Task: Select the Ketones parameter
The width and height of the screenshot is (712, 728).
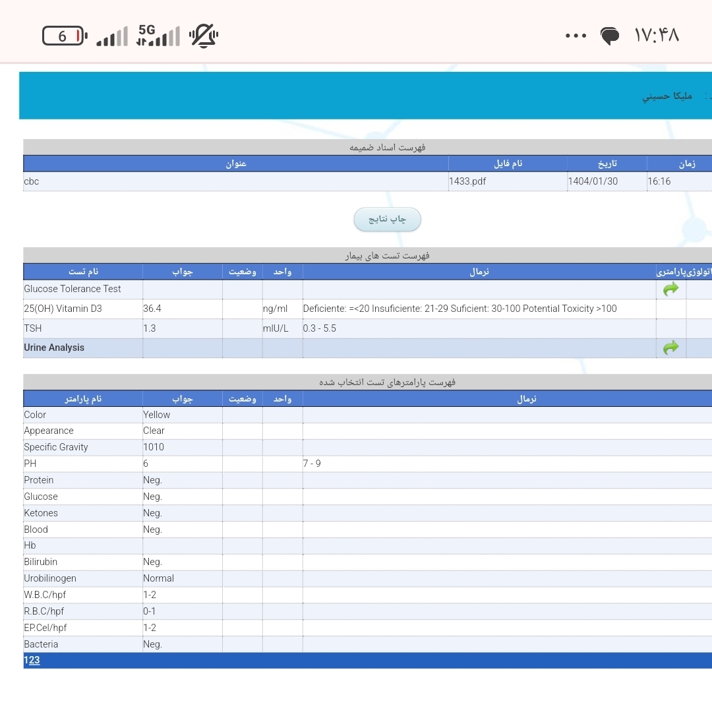Action: click(x=41, y=513)
